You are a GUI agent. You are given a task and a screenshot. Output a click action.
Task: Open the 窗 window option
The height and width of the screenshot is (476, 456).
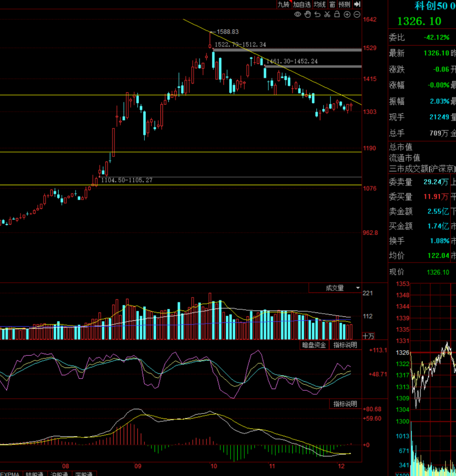coord(332,4)
